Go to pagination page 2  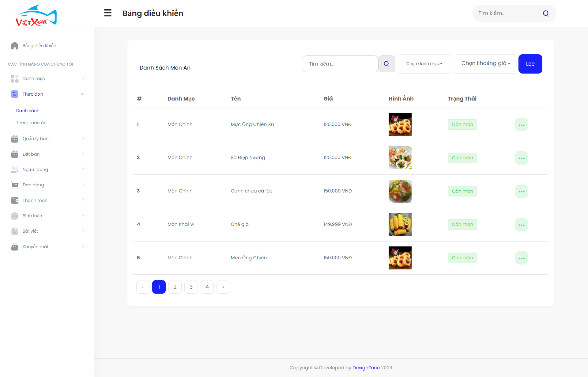(x=175, y=287)
